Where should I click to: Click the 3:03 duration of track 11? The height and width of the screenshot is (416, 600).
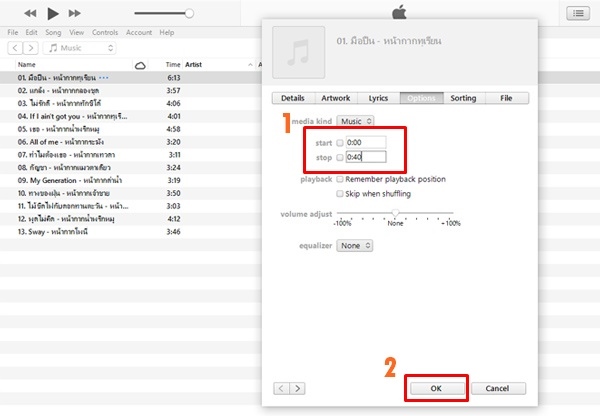[x=173, y=206]
